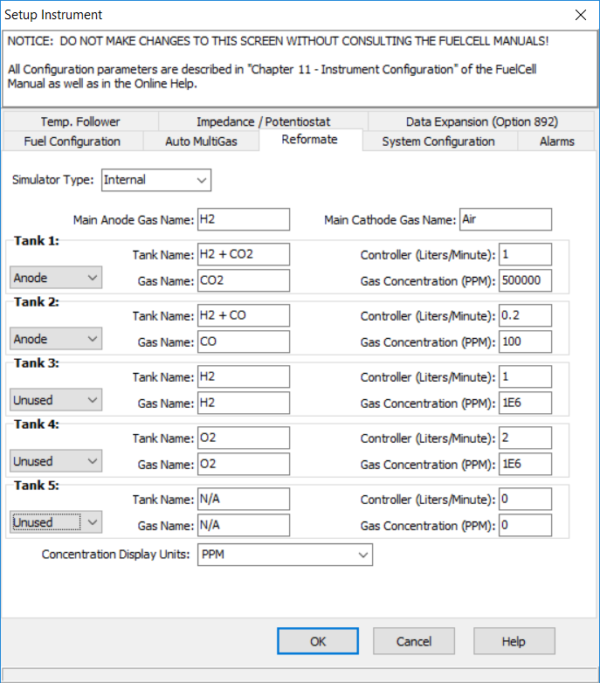Image resolution: width=600 pixels, height=683 pixels.
Task: Switch to the Temp. Follower tab
Action: click(80, 122)
